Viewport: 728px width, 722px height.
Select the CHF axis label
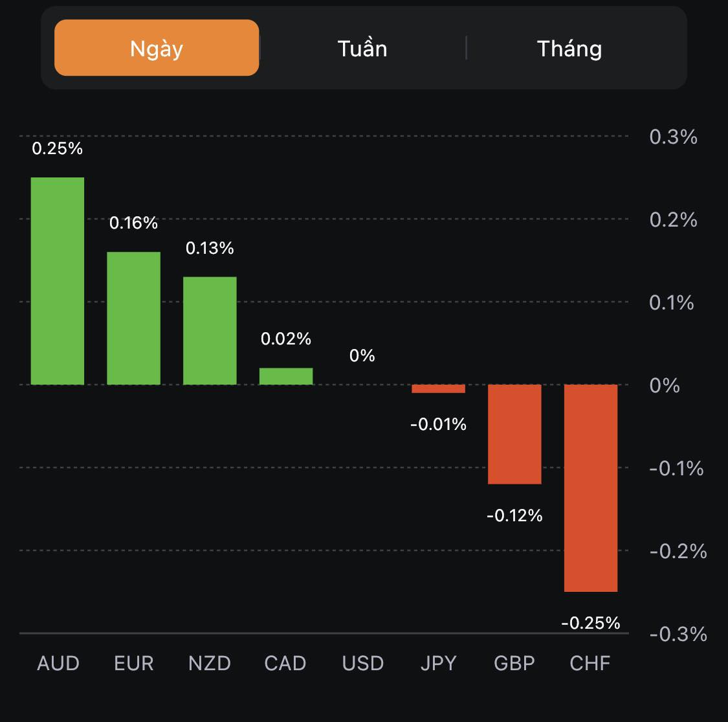(590, 664)
